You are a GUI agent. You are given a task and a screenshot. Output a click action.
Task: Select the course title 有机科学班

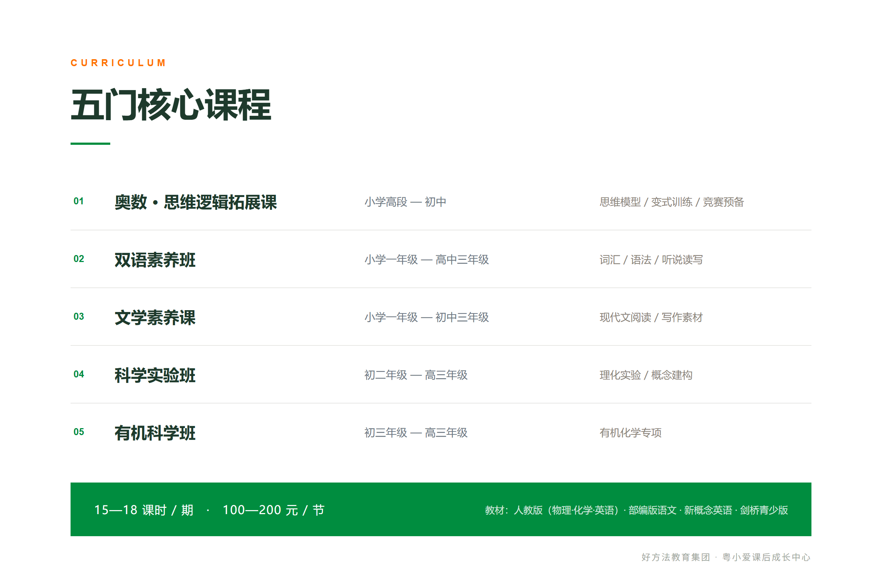pos(155,433)
